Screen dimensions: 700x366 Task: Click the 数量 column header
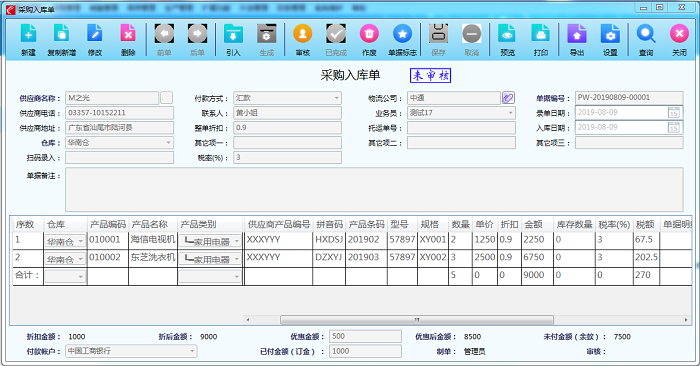click(x=460, y=225)
